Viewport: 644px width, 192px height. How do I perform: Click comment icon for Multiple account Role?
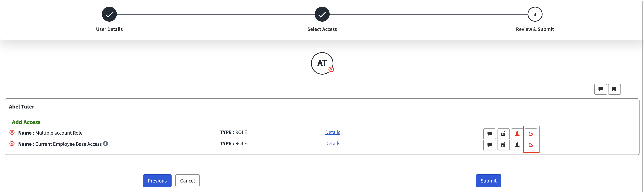489,134
